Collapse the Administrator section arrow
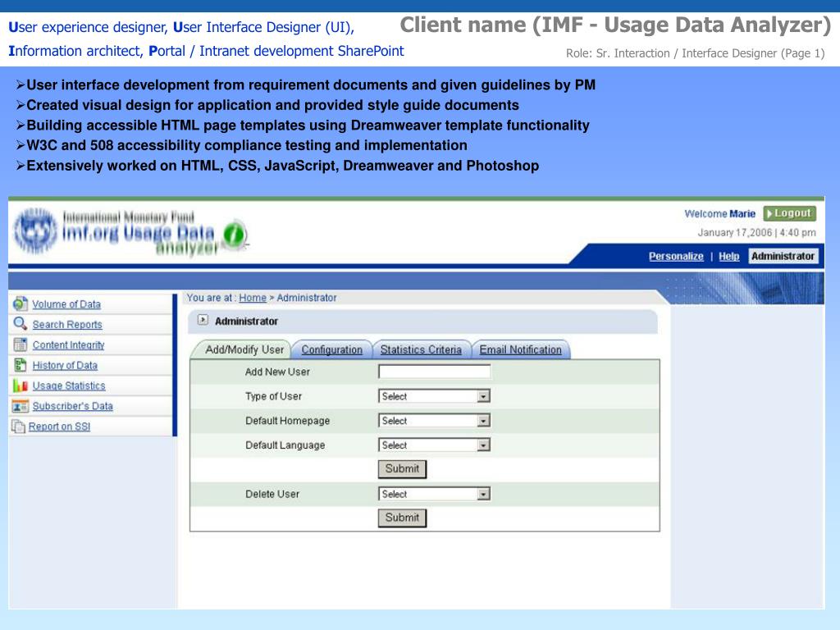Viewport: 840px width, 630px height. click(203, 320)
